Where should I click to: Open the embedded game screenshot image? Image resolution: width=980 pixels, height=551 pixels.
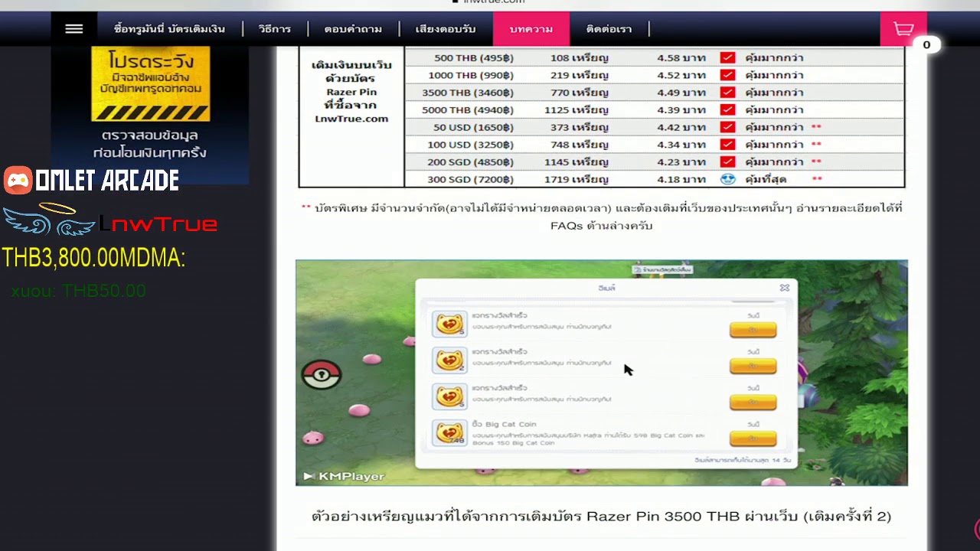click(602, 373)
